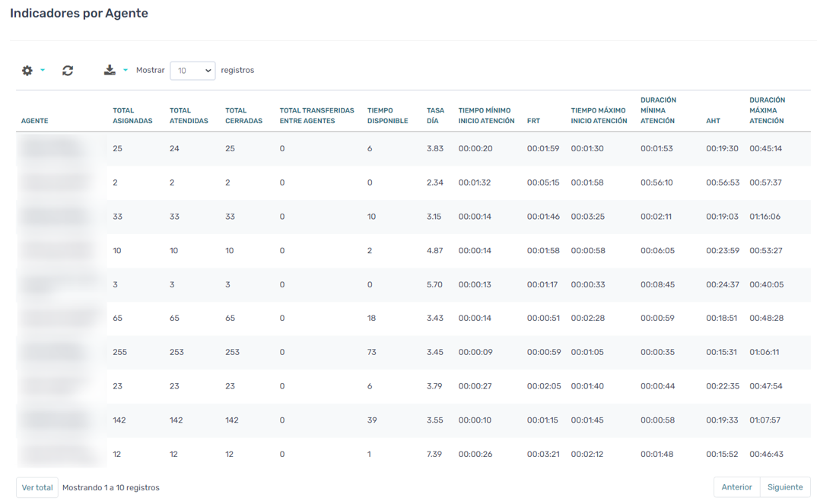The width and height of the screenshot is (817, 504).
Task: Sort by TOTAL TRANSFERIDAS ENTRE AGENTES header
Action: tap(316, 116)
